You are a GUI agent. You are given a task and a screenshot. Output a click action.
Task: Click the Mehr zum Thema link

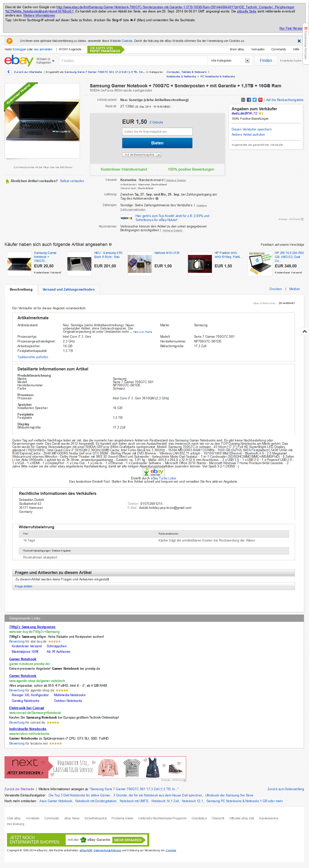[142, 332]
